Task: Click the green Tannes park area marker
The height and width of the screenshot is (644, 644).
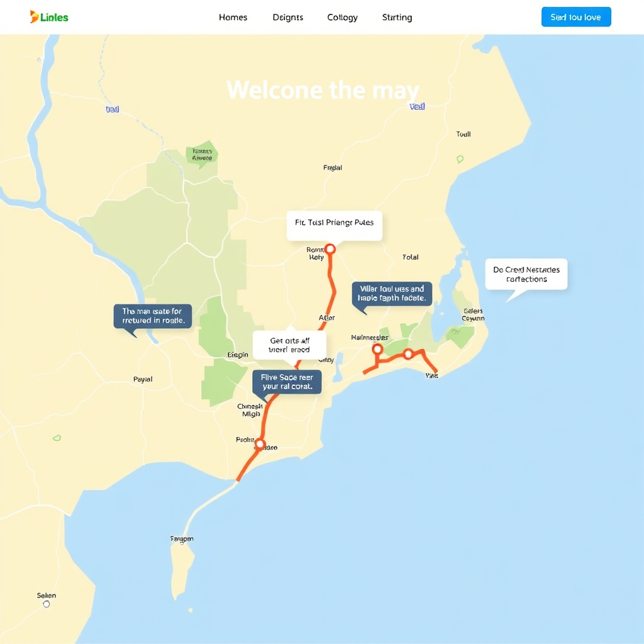Action: click(202, 154)
